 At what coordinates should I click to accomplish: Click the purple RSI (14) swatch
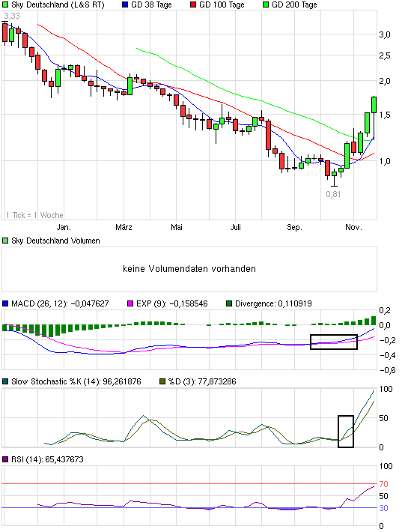tap(5, 459)
